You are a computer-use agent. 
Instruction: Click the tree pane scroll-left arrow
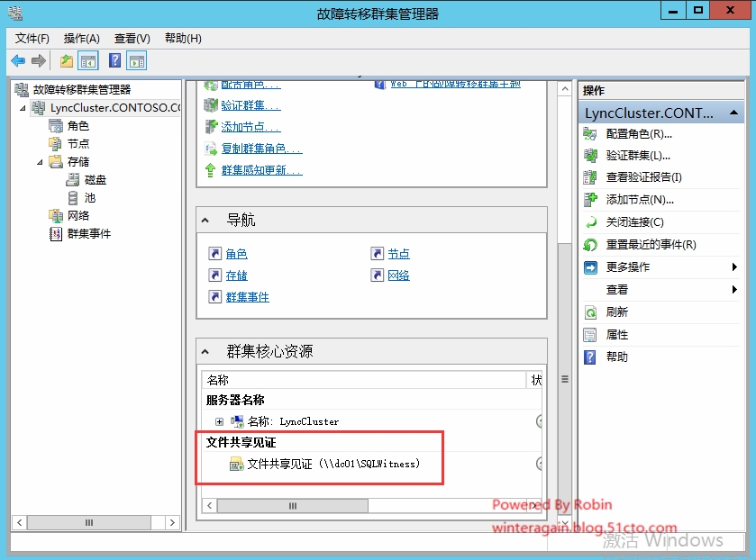(19, 522)
